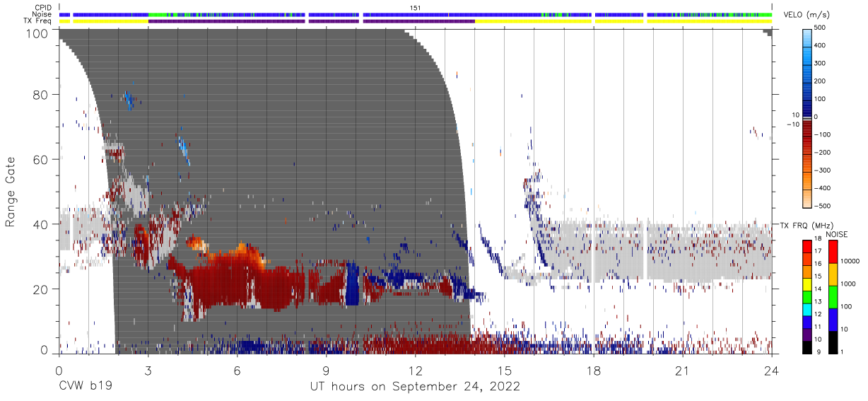Click the yellow swatch in TX FRQ legend
Viewport: 868px width, 401px height.
pyautogui.click(x=807, y=284)
